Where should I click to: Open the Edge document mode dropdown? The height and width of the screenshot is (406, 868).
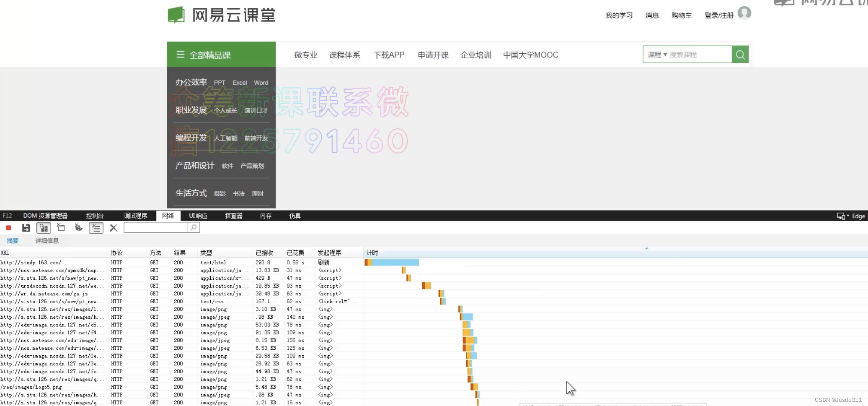pos(851,216)
